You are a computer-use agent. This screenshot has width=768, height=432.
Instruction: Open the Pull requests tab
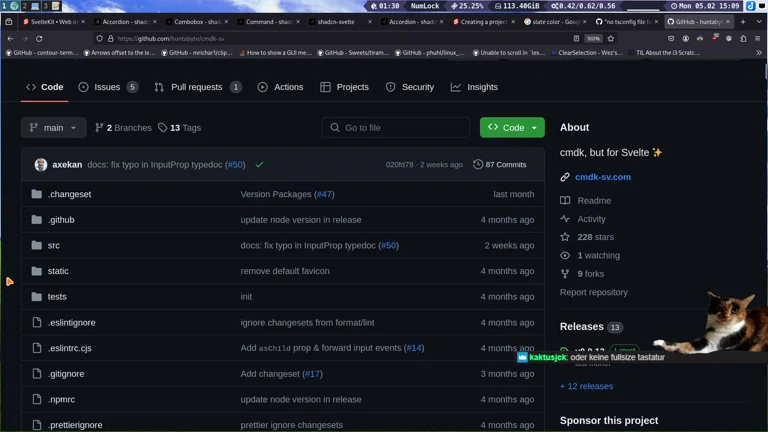(197, 87)
